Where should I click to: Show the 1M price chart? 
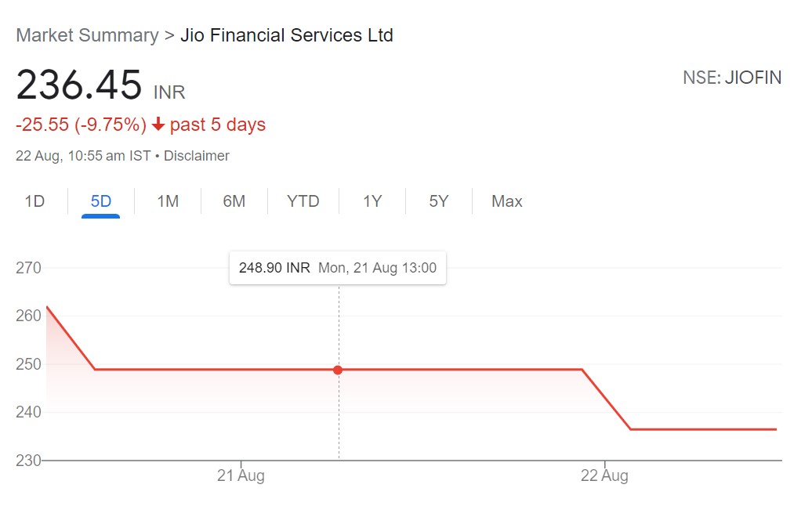coord(168,201)
